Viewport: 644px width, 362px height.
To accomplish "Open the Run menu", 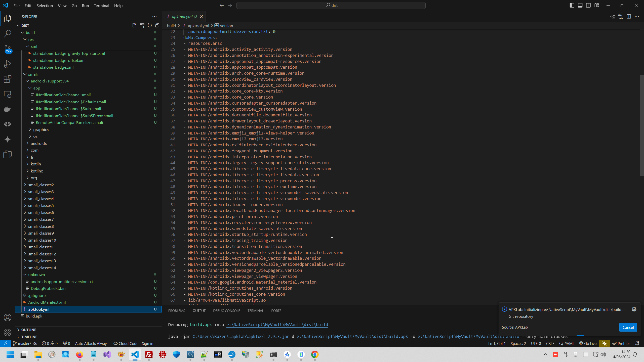I will click(85, 5).
